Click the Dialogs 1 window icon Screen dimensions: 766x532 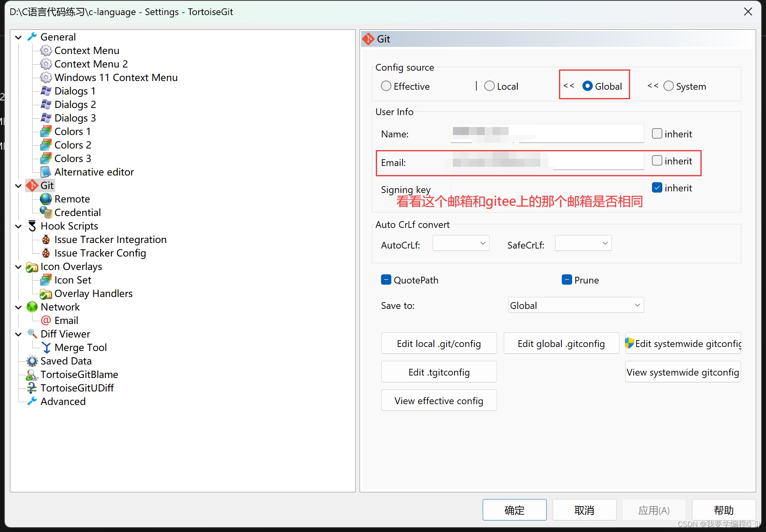click(x=46, y=91)
